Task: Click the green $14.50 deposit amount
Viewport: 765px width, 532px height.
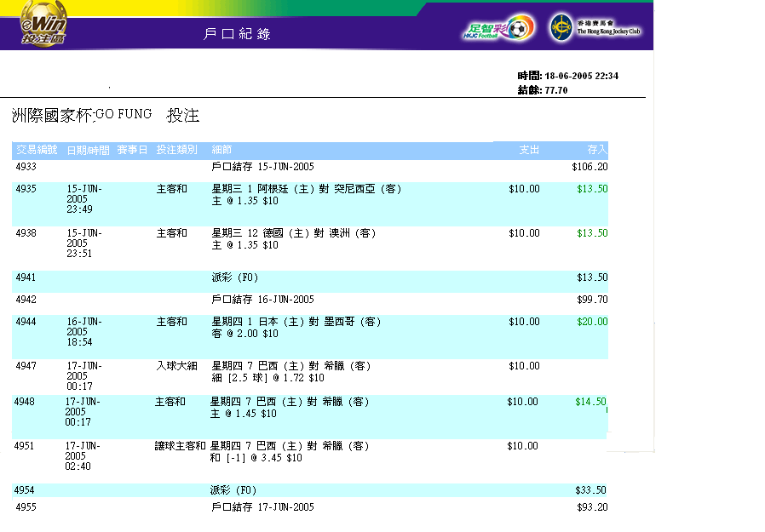Action: click(590, 402)
